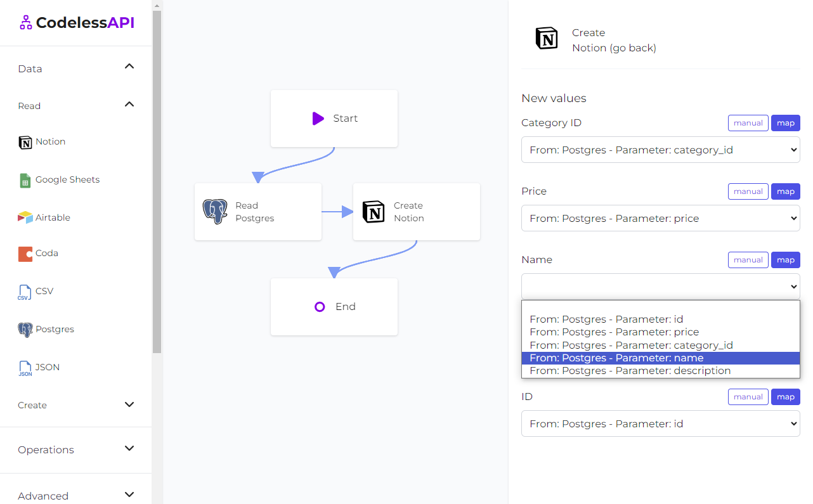Select the End node card
This screenshot has width=813, height=504.
pos(334,307)
